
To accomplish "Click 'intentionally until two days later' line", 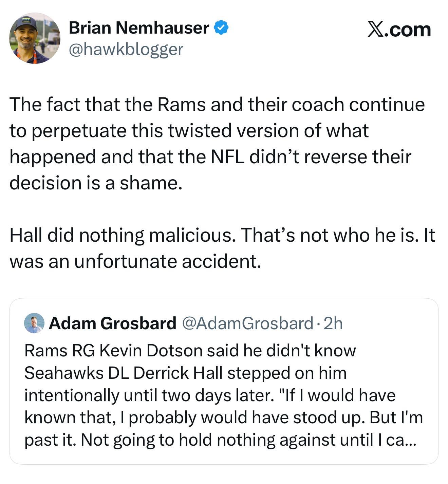I will click(x=149, y=395).
